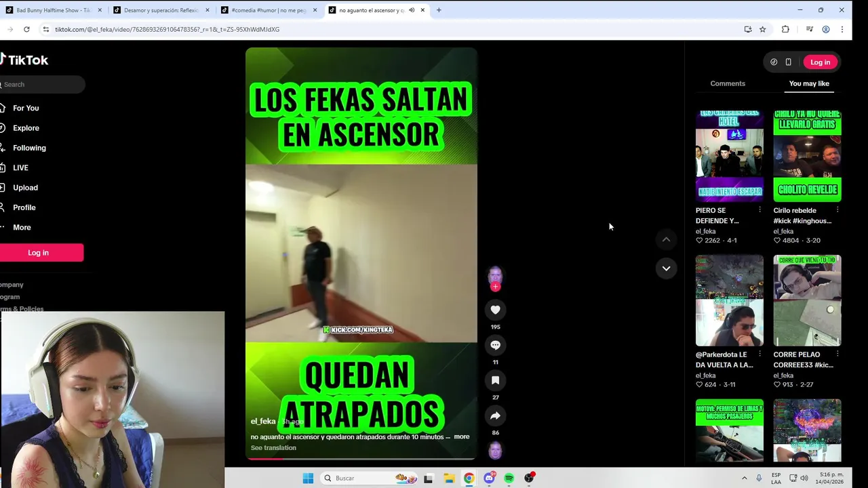Open the el_feka username on the video
Screen dimensions: 868x488
coord(263,421)
